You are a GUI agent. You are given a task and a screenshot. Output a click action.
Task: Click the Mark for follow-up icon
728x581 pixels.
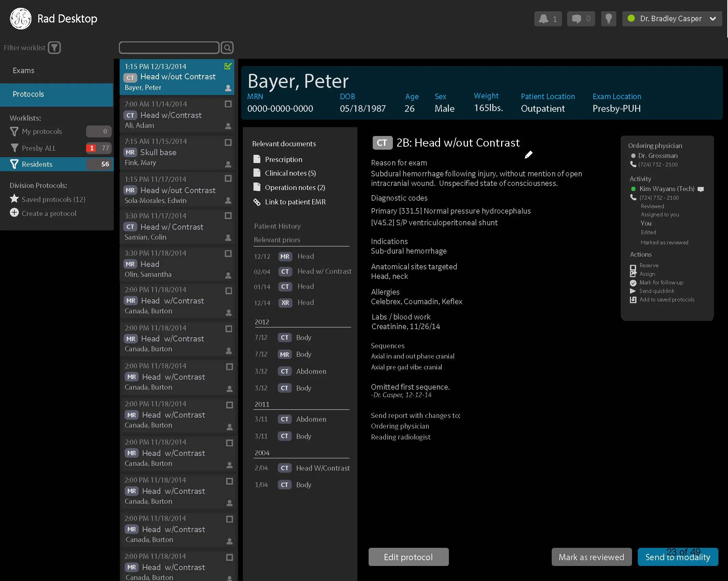[633, 283]
